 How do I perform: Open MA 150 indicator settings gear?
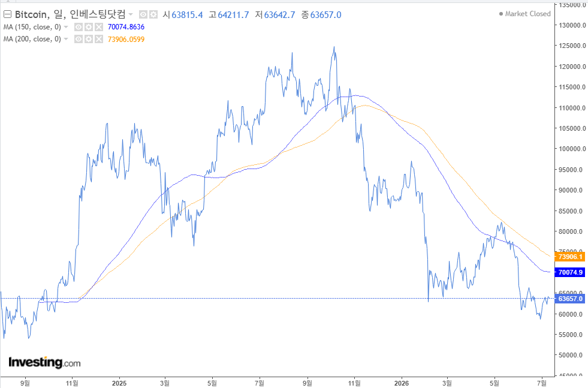coord(89,27)
